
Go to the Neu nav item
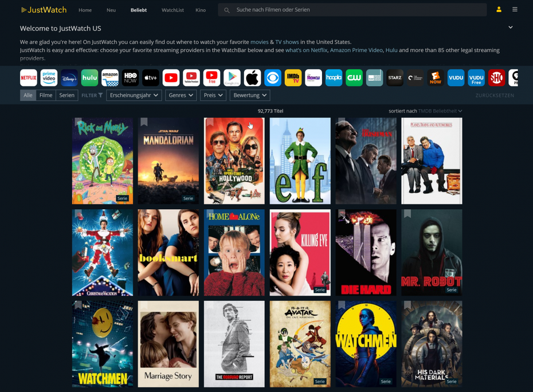(x=111, y=10)
